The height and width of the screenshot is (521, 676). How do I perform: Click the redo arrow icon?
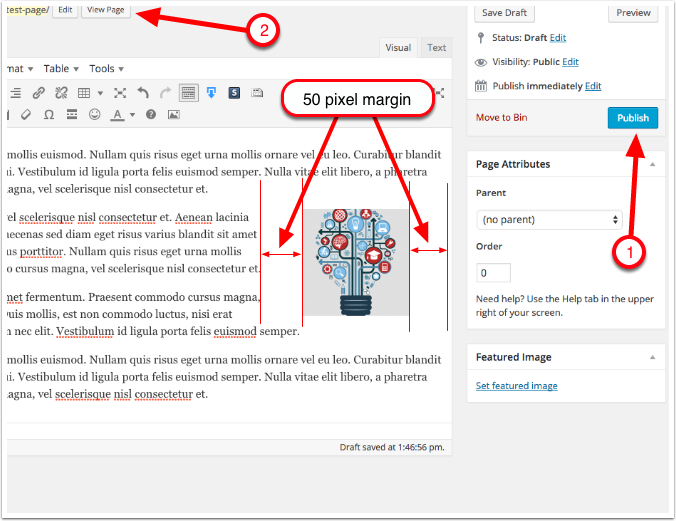pyautogui.click(x=165, y=93)
